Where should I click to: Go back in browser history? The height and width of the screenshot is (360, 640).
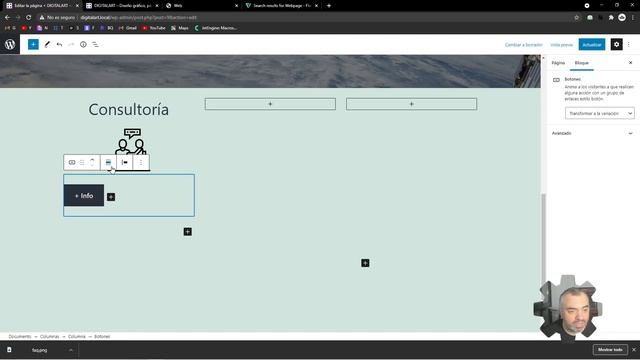click(7, 18)
